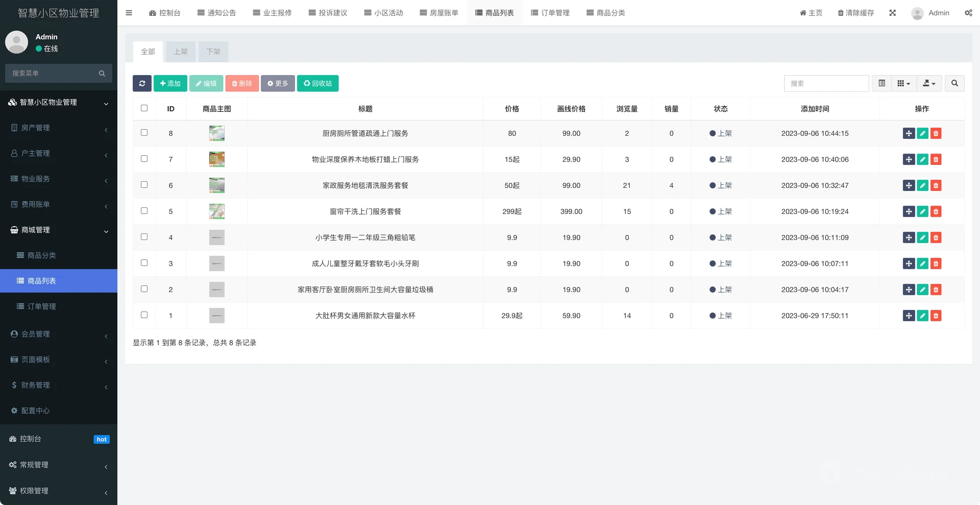Click red delete icon for product ID 8
Screen dimensions: 980x505
(x=936, y=134)
